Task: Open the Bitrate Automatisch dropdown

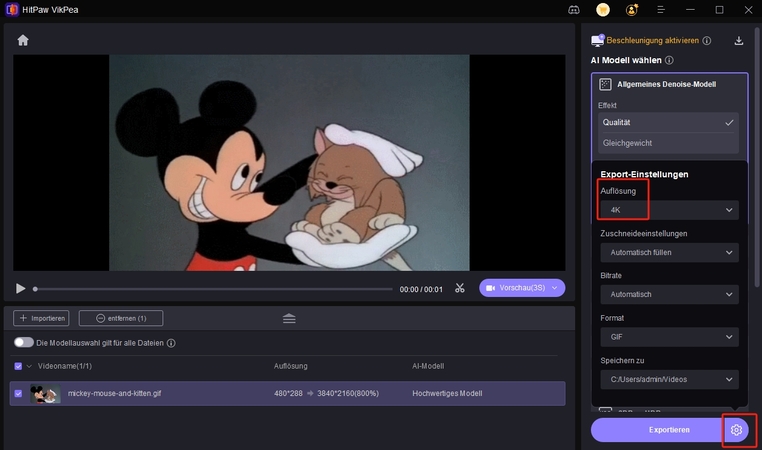Action: (670, 294)
